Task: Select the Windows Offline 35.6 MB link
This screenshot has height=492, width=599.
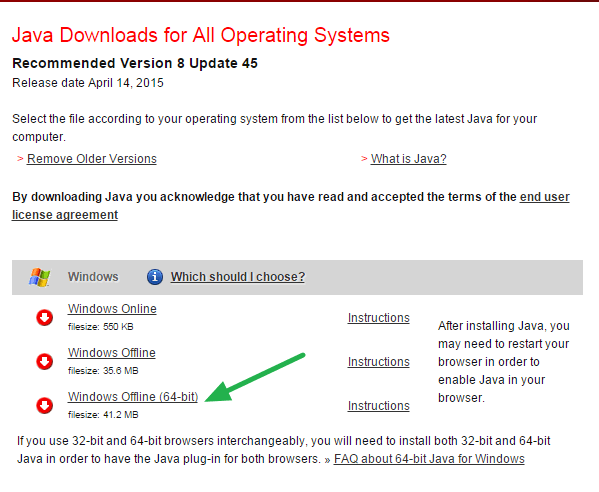Action: (112, 353)
